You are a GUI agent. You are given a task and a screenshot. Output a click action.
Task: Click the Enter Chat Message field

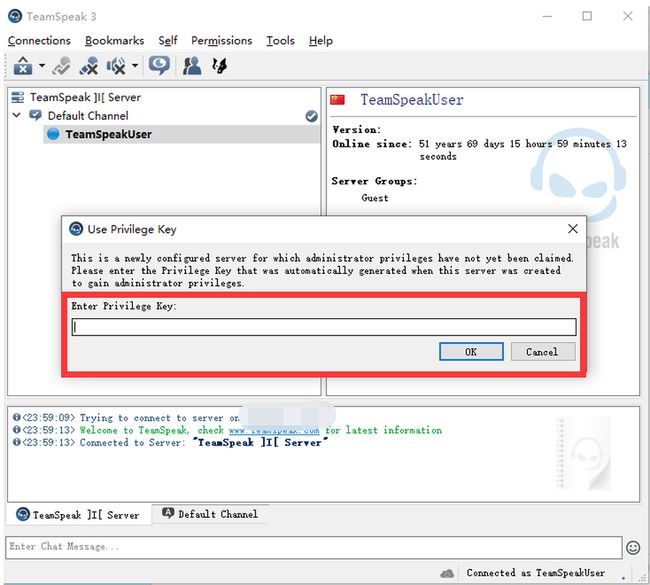[x=313, y=547]
